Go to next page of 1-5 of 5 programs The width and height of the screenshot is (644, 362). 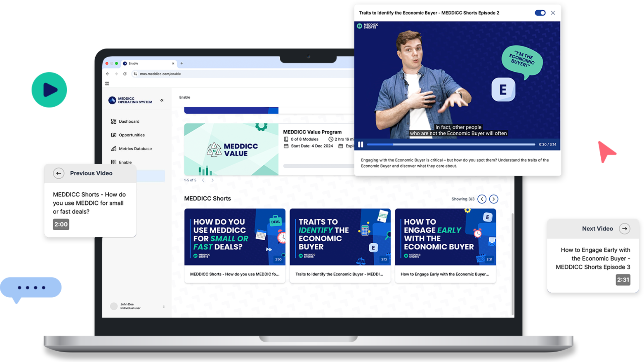coord(212,180)
